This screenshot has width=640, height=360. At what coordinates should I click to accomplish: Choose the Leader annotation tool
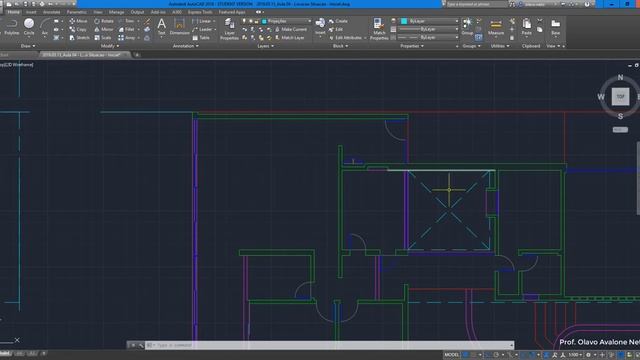[202, 29]
